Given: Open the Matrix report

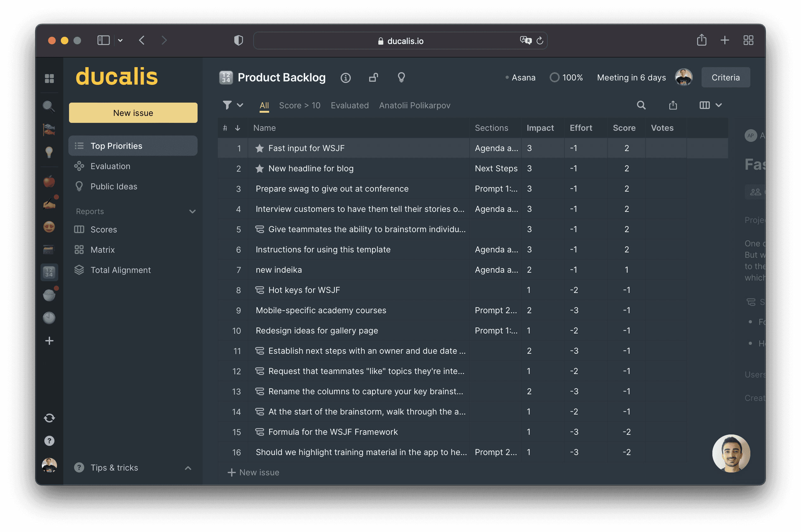Looking at the screenshot, I should [x=133, y=250].
